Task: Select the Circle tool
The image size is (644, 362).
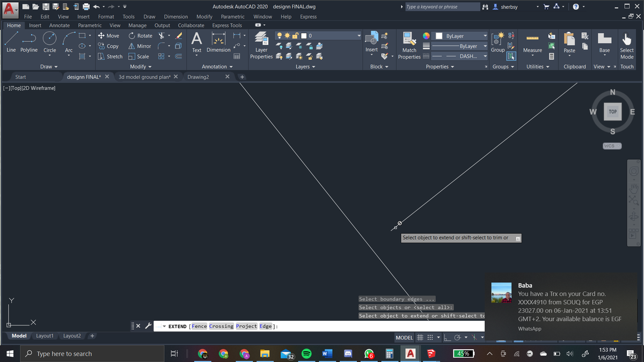Action: [49, 43]
